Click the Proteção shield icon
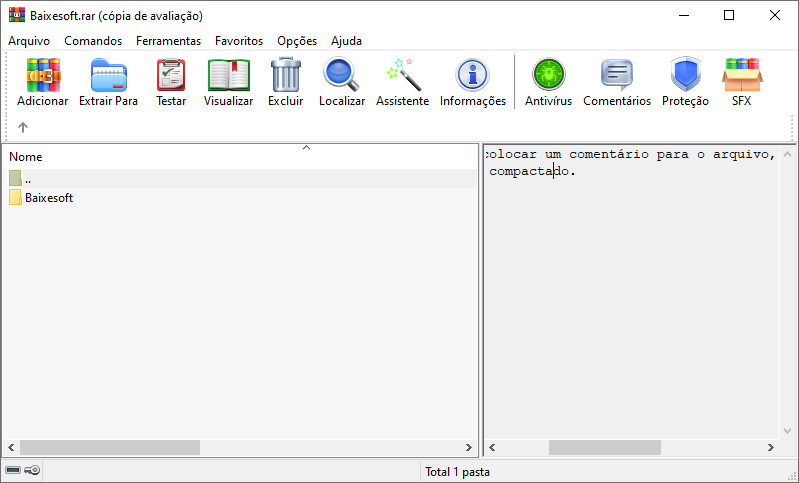The width and height of the screenshot is (799, 483). [x=685, y=82]
